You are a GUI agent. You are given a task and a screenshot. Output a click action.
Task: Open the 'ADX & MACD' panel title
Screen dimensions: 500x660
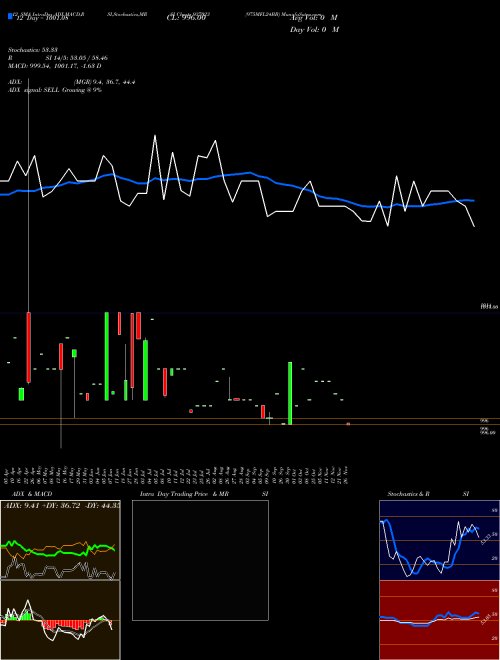(x=32, y=494)
